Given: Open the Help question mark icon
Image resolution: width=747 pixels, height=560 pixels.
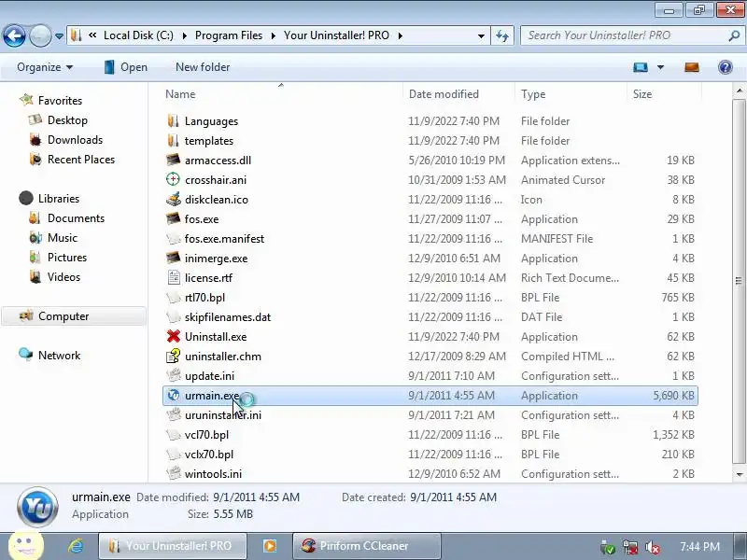Looking at the screenshot, I should (x=726, y=67).
